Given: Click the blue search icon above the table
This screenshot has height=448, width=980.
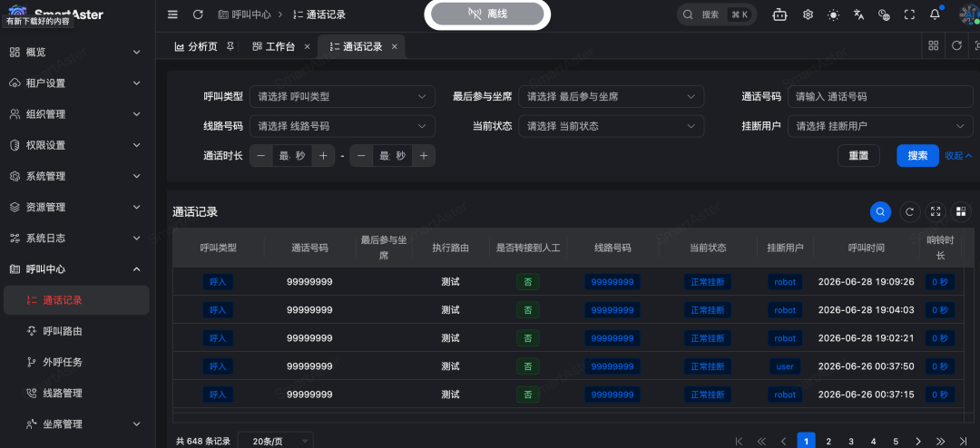Looking at the screenshot, I should pos(880,212).
